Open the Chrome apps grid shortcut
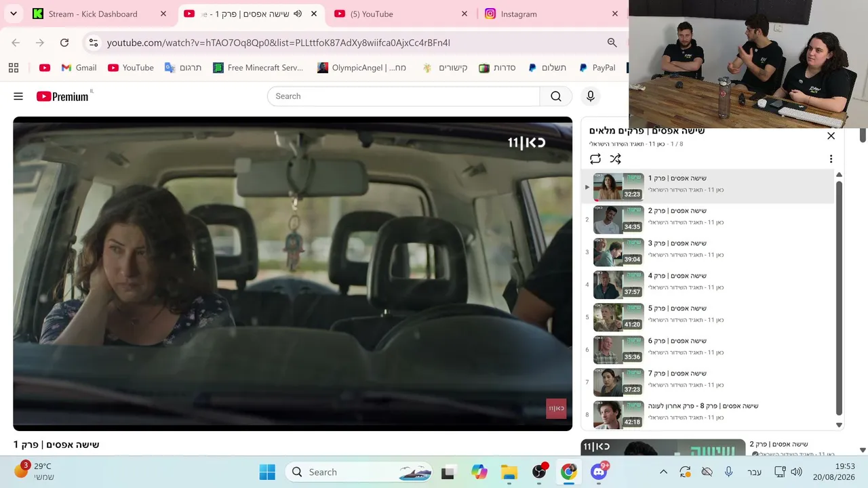 [14, 68]
